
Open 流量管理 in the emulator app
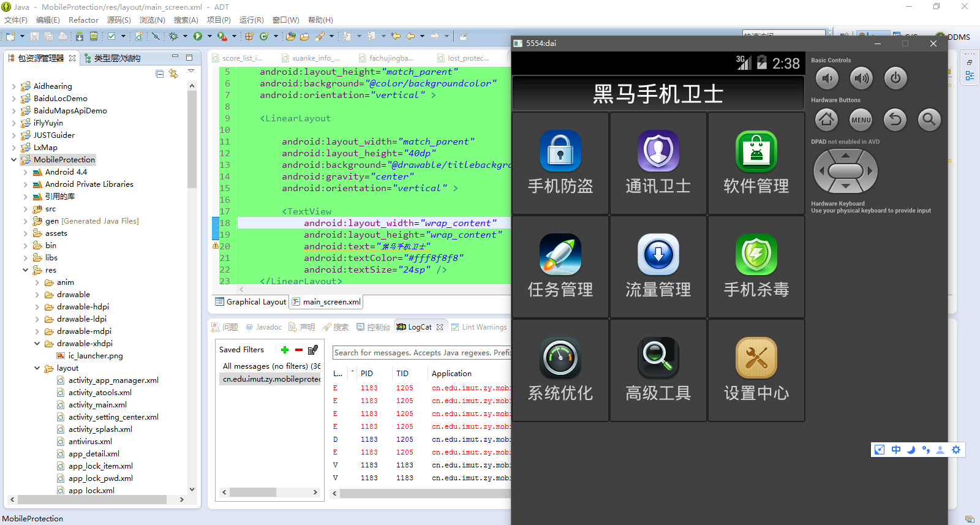tap(658, 266)
